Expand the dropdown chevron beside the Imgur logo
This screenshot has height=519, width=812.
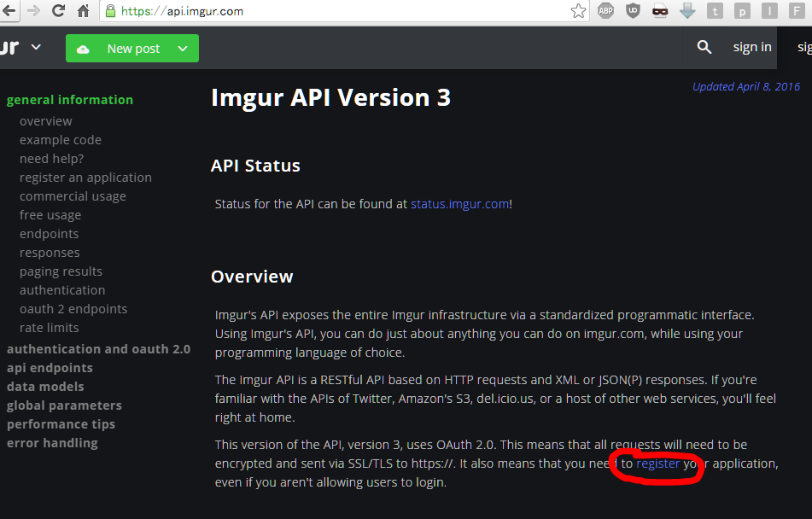coord(36,47)
